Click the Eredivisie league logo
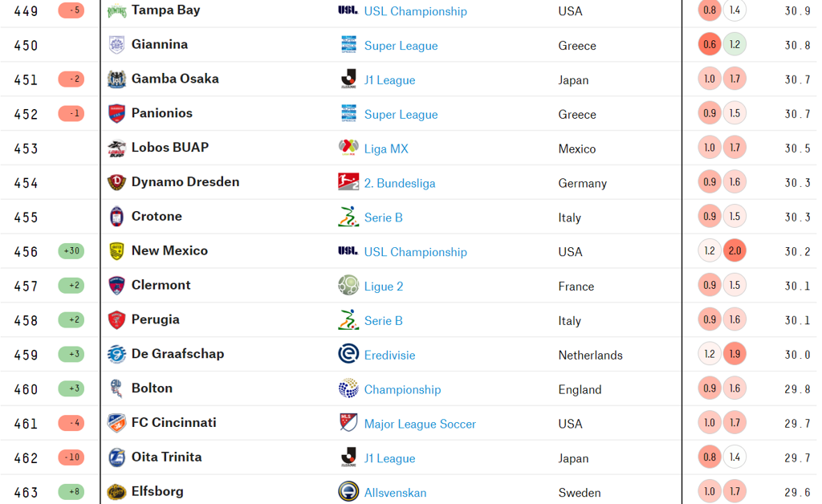 348,354
